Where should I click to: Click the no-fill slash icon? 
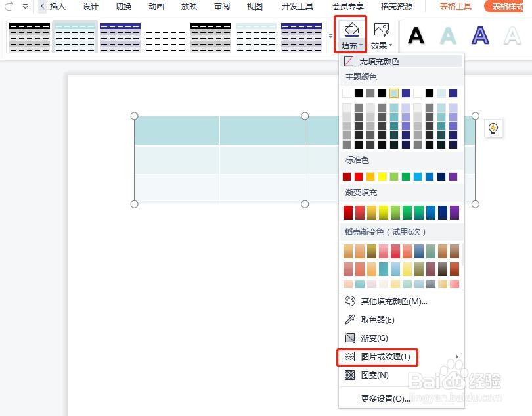[349, 61]
